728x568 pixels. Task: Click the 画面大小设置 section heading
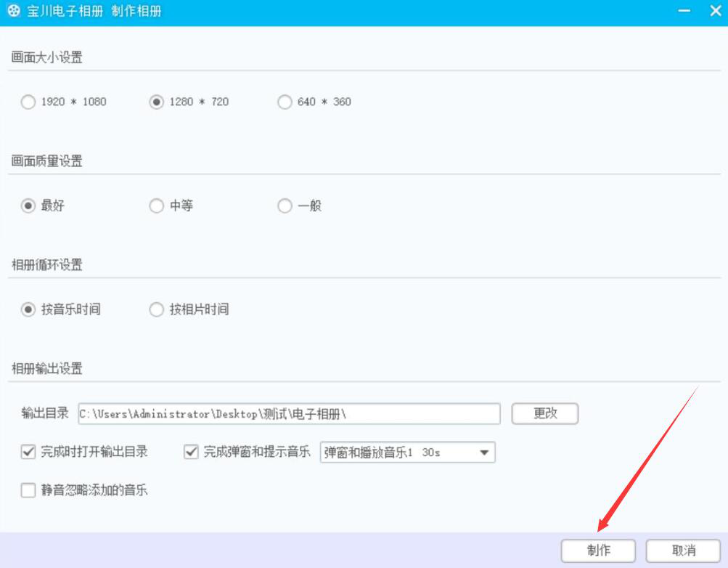coord(47,57)
